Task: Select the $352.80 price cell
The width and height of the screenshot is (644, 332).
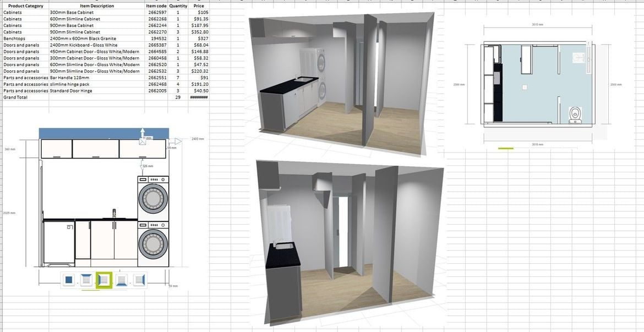Action: 200,31
